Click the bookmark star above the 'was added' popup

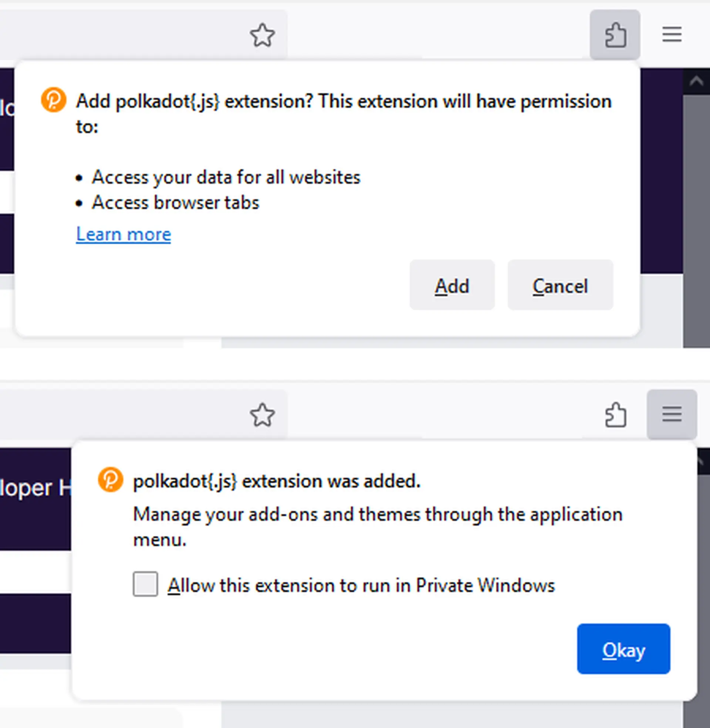coord(263,415)
